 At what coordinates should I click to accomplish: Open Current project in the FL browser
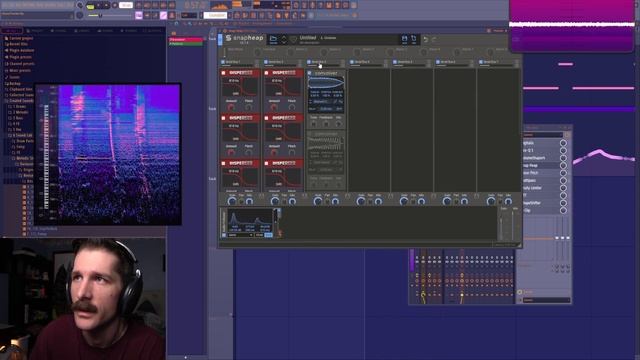click(x=18, y=38)
